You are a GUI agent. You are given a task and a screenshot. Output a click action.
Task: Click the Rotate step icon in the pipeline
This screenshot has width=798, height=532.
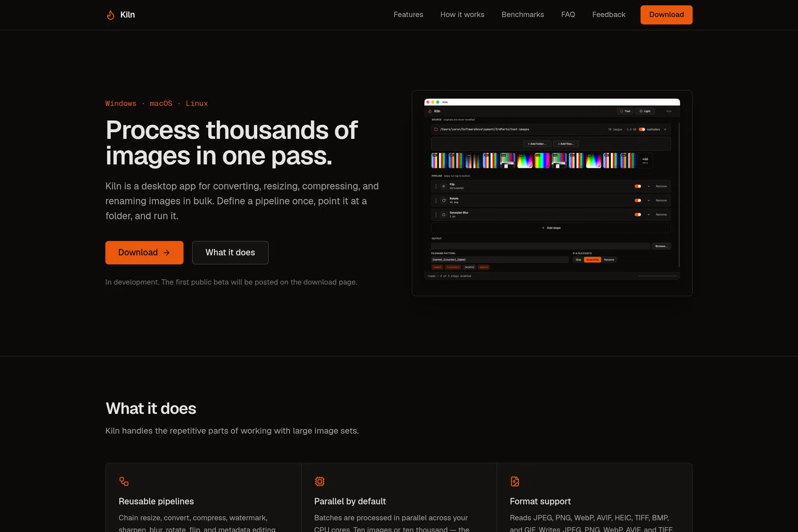tap(443, 200)
